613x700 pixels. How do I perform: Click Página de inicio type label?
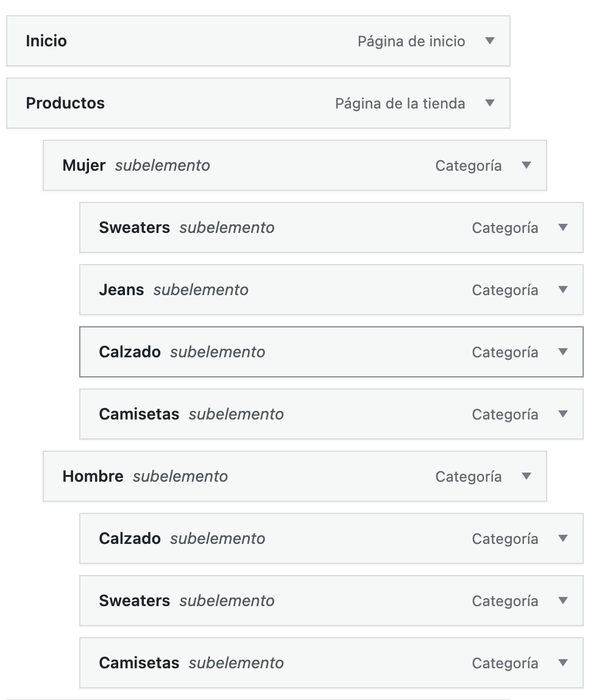[411, 41]
